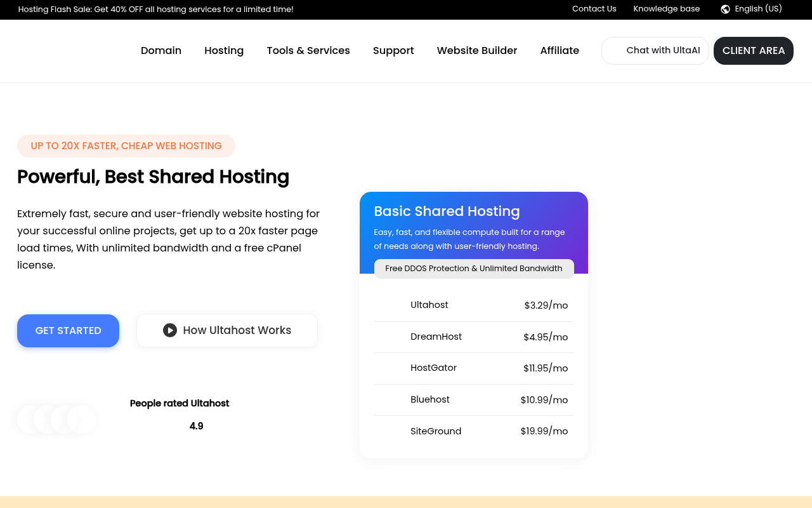Open the English (US) language selector

752,9
